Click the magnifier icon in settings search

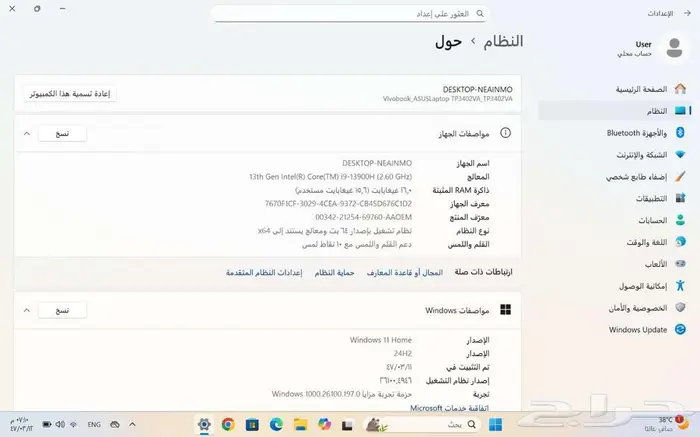480,14
